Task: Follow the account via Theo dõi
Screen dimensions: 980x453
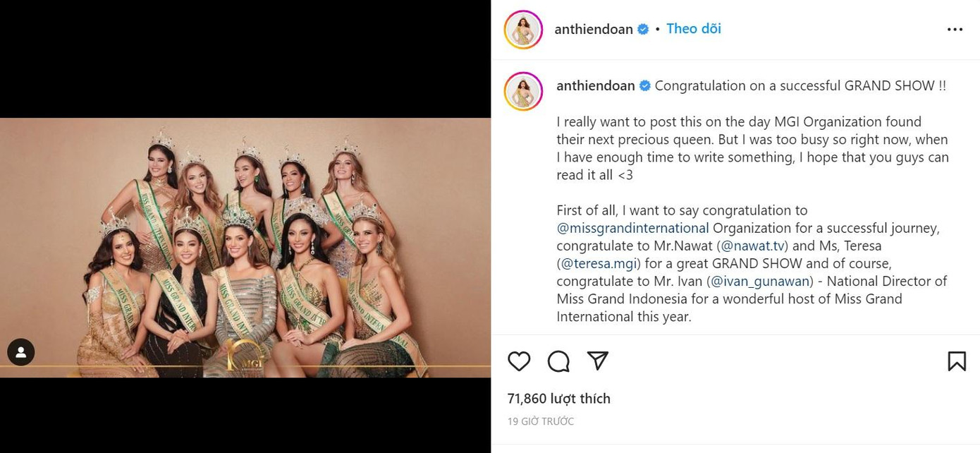Action: [694, 29]
